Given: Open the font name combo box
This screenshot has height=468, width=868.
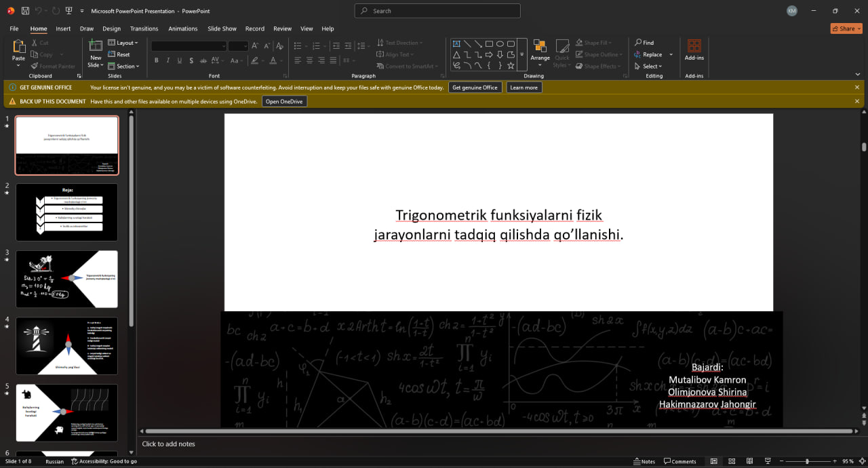Looking at the screenshot, I should 189,45.
